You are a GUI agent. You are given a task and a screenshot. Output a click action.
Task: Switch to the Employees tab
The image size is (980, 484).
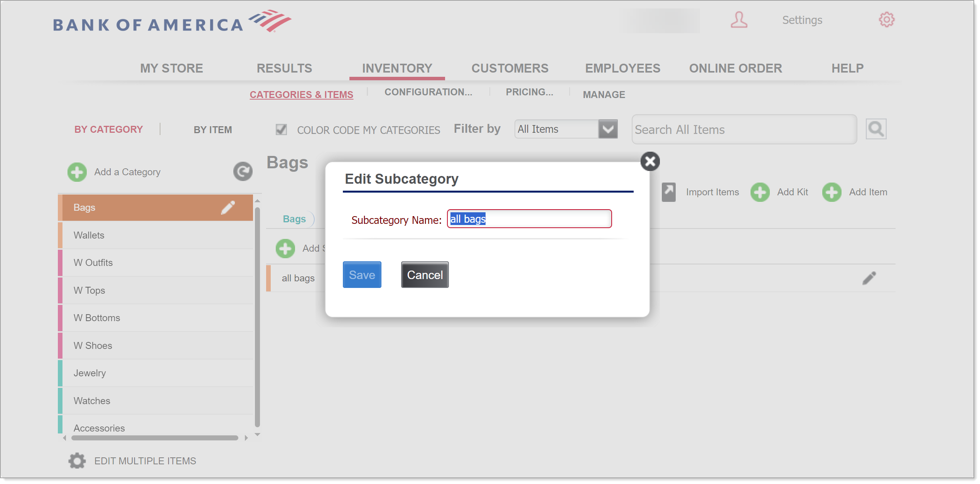click(x=623, y=68)
